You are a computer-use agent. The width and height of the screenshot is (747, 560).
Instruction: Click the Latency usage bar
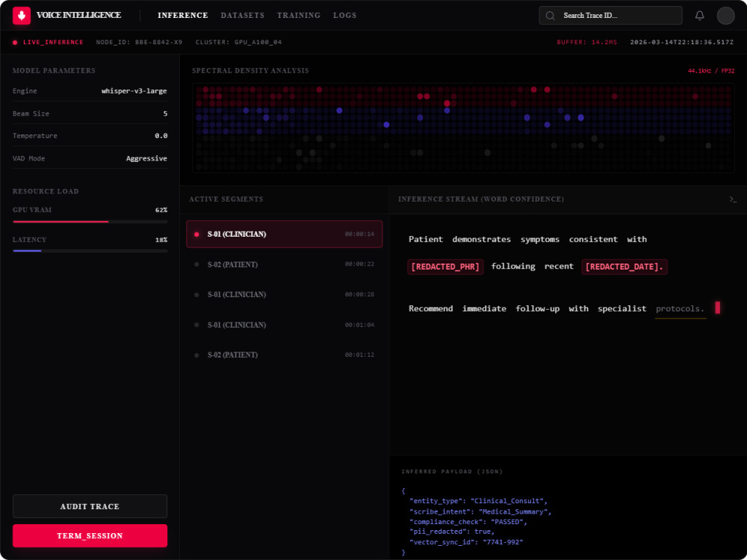90,250
